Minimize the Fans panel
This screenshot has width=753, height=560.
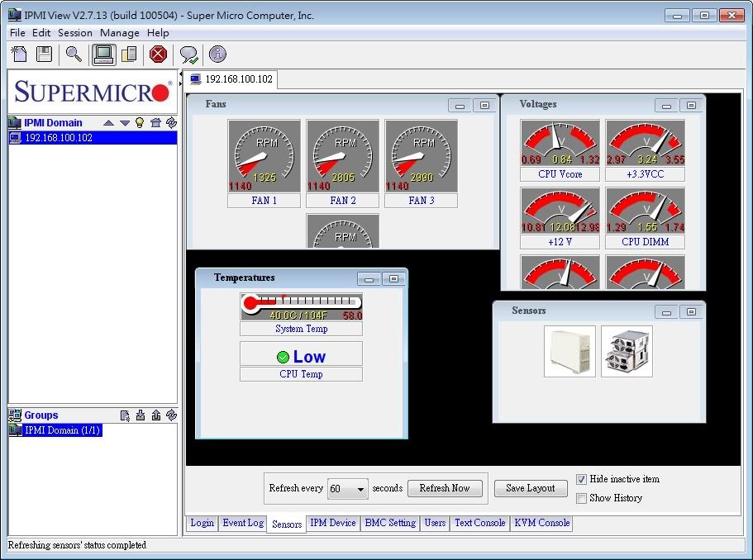pos(460,106)
